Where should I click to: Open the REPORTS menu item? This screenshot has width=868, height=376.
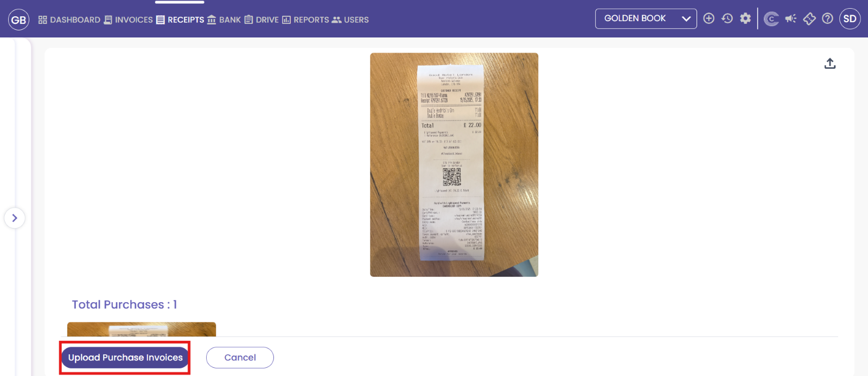pos(305,20)
